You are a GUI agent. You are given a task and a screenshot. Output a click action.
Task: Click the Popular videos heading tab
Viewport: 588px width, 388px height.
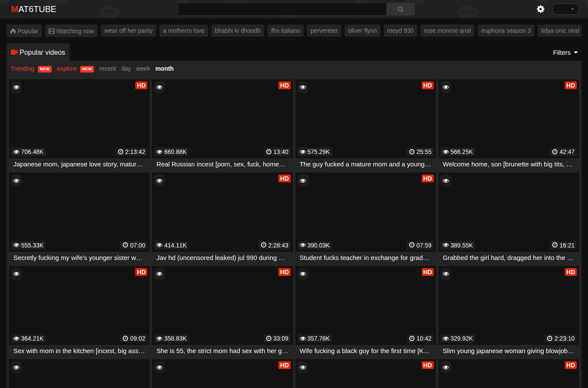coord(38,53)
